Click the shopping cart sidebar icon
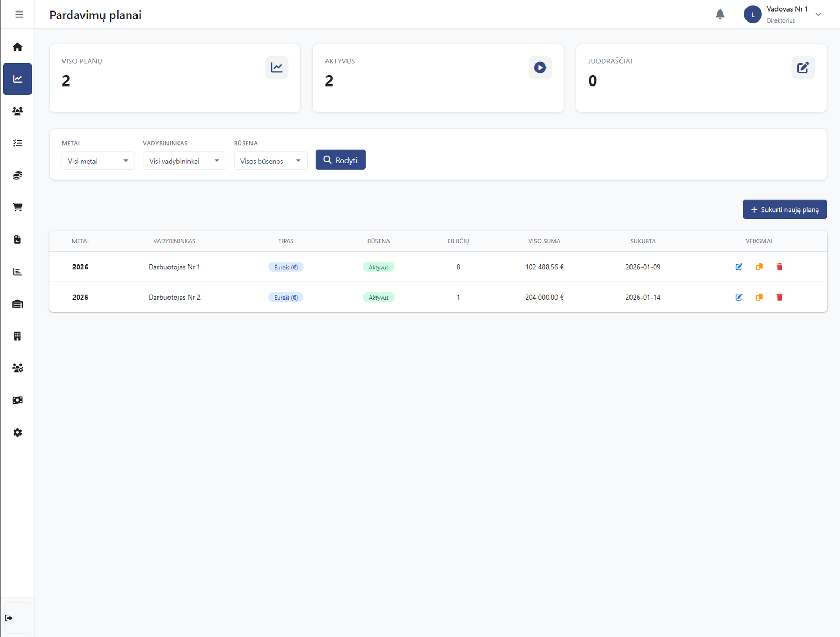840x637 pixels. point(17,208)
